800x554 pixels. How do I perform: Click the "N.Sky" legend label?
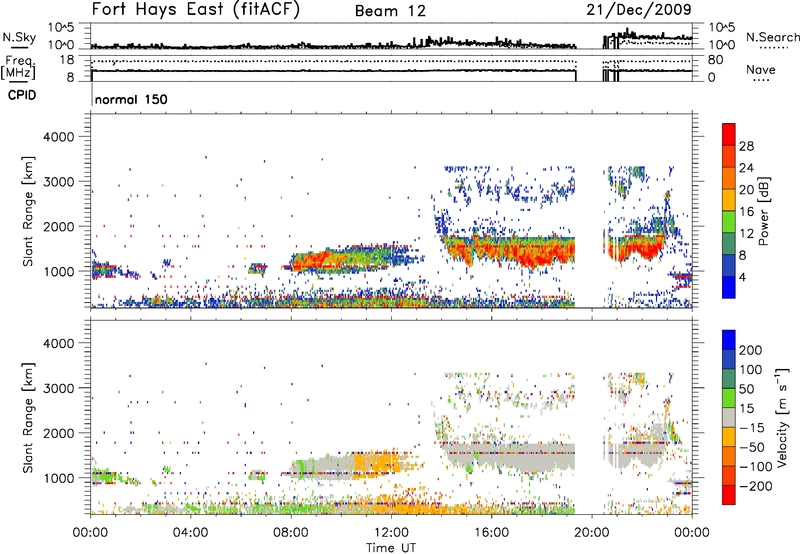pos(19,37)
